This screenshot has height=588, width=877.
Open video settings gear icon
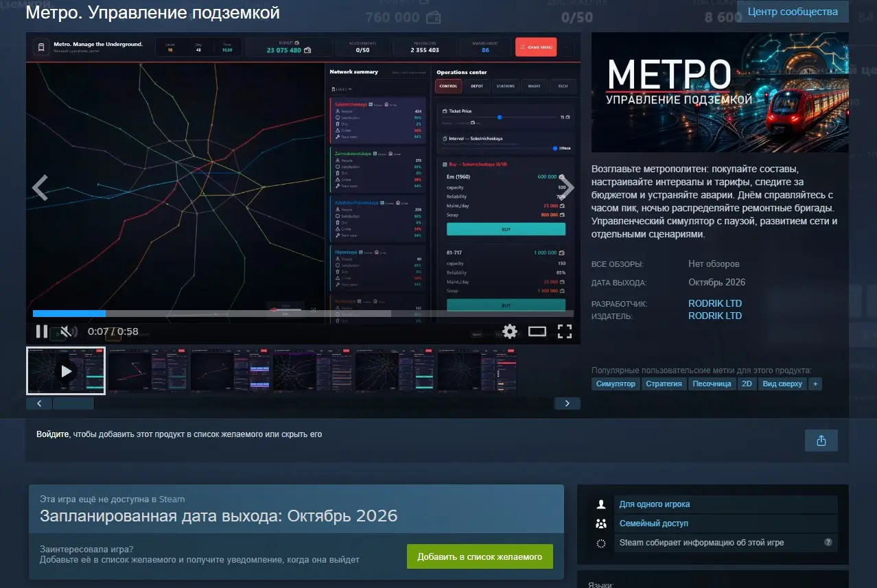click(510, 332)
